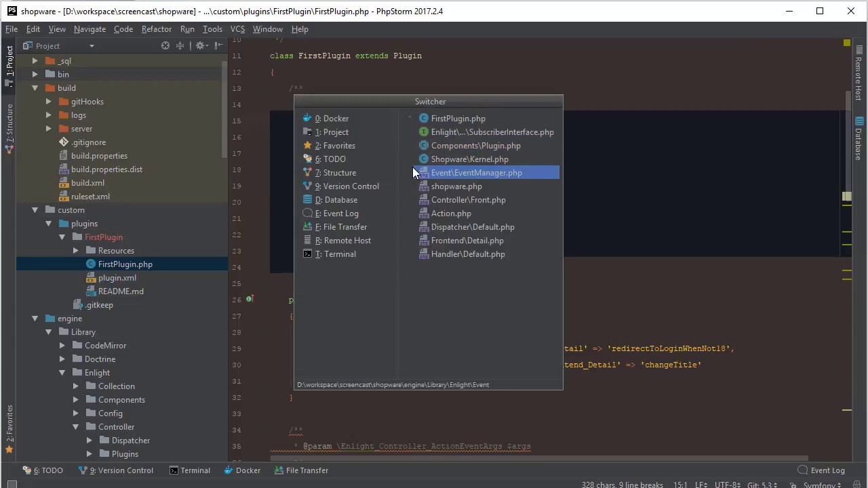
Task: Open Version Control in the bottom bar
Action: click(x=116, y=470)
